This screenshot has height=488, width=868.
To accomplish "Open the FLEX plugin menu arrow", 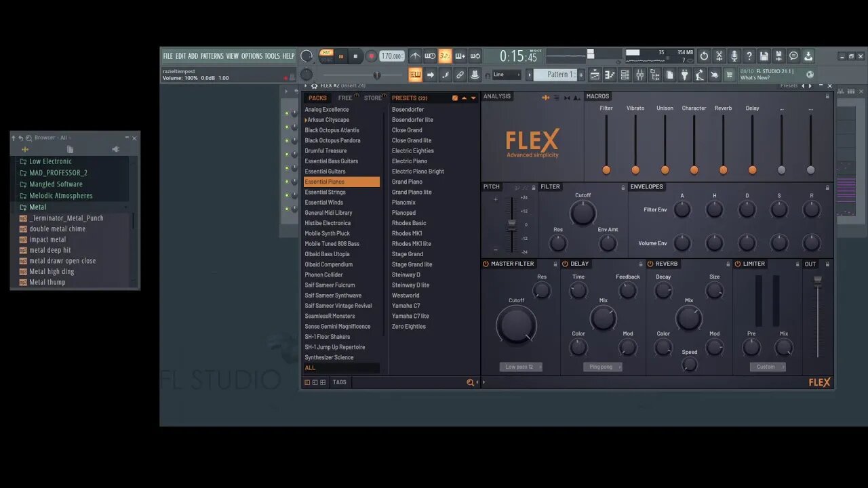I will coord(306,86).
